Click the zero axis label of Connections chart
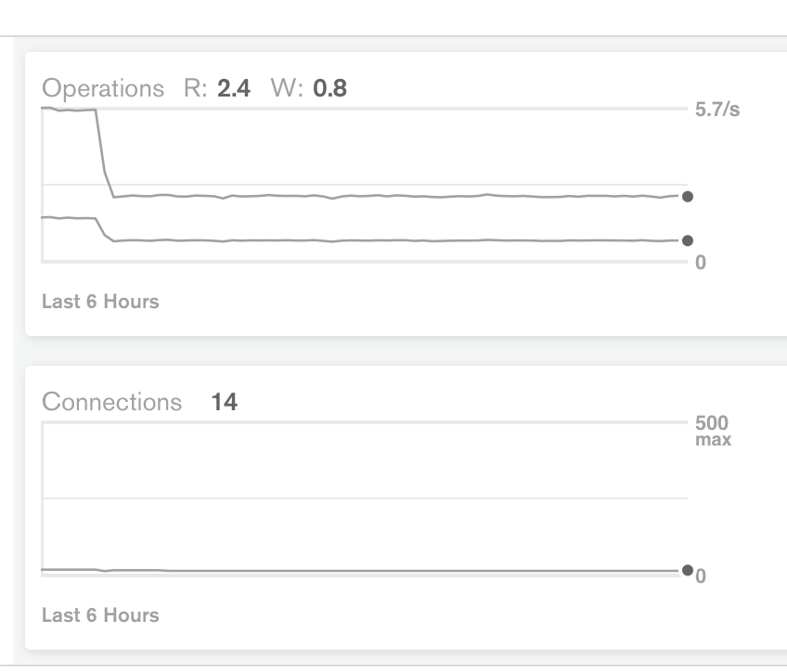This screenshot has height=672, width=787. (701, 576)
